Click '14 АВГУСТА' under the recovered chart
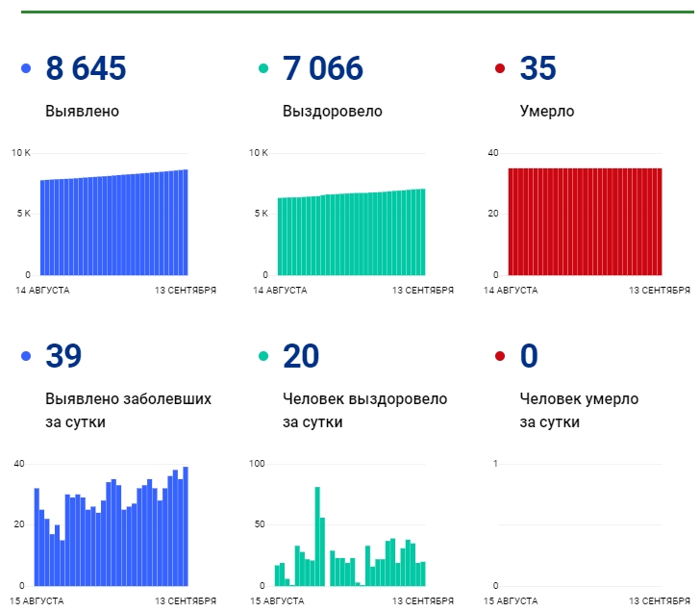The height and width of the screenshot is (612, 700). pyautogui.click(x=280, y=291)
